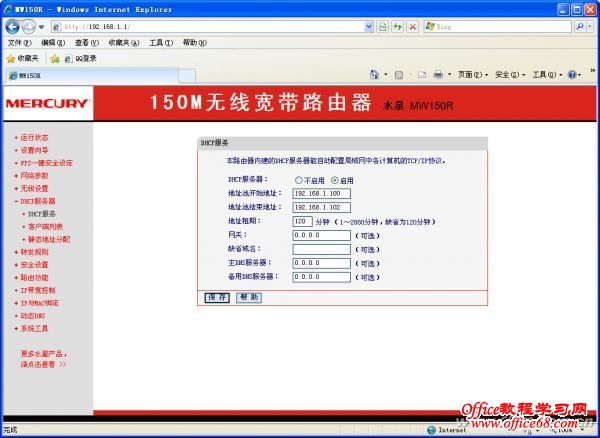Screen dimensions: 600x438
Task: Open the 收藏夹 menu in menu bar
Action: [124, 43]
